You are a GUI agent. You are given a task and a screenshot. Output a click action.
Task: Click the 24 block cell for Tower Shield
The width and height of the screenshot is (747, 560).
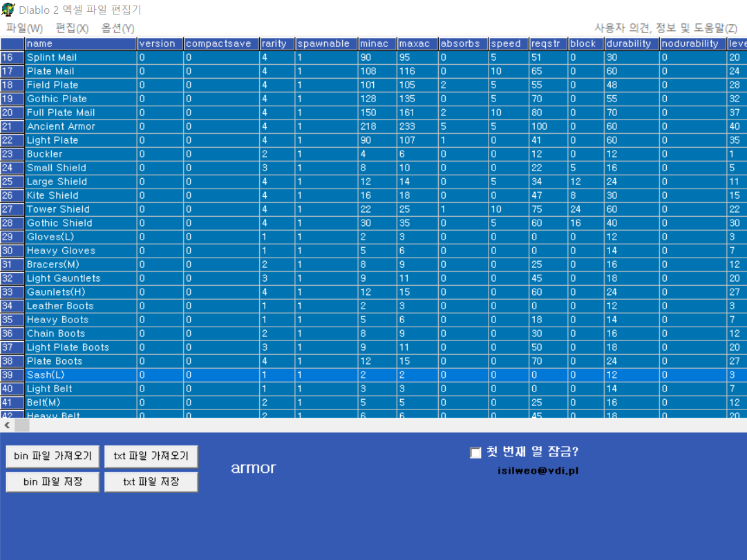click(x=585, y=209)
